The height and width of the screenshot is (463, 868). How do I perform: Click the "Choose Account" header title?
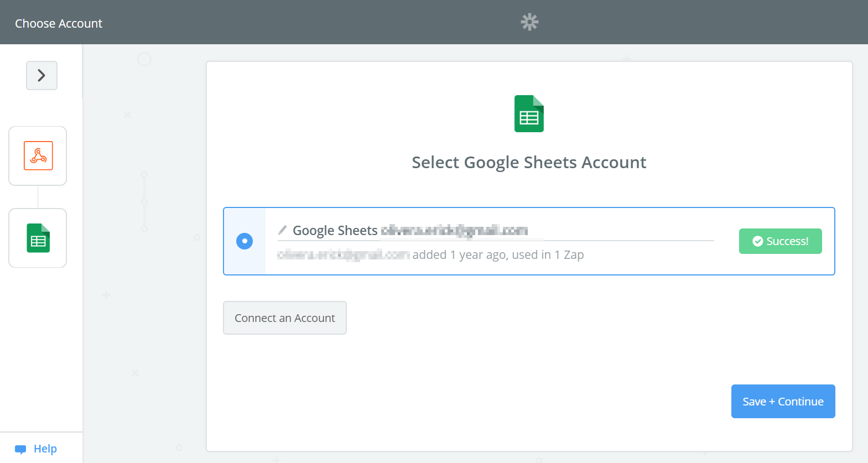tap(59, 23)
